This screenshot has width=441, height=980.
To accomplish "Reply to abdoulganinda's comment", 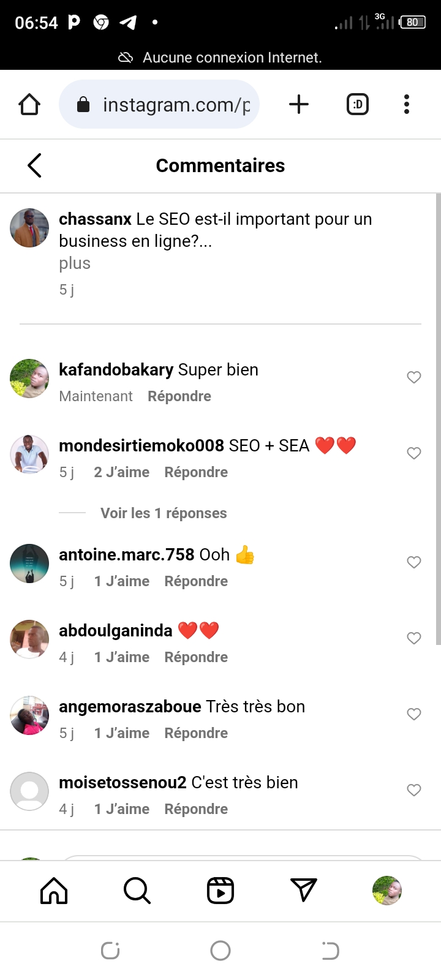I will coord(196,657).
